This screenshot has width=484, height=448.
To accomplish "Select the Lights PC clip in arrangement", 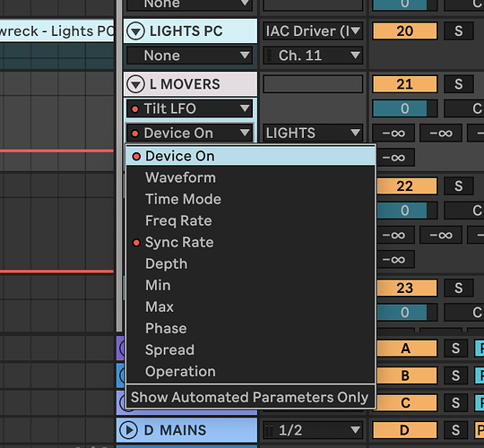I will pyautogui.click(x=56, y=31).
